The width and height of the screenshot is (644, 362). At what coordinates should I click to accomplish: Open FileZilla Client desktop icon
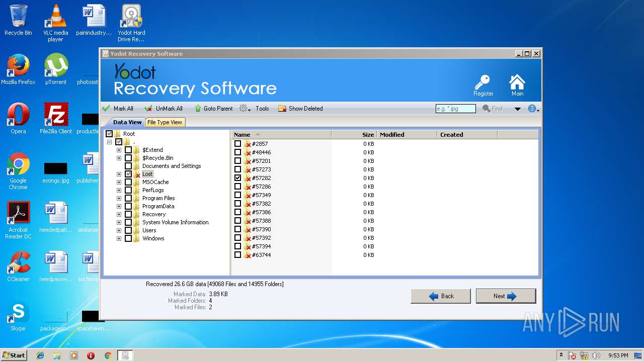pos(56,119)
